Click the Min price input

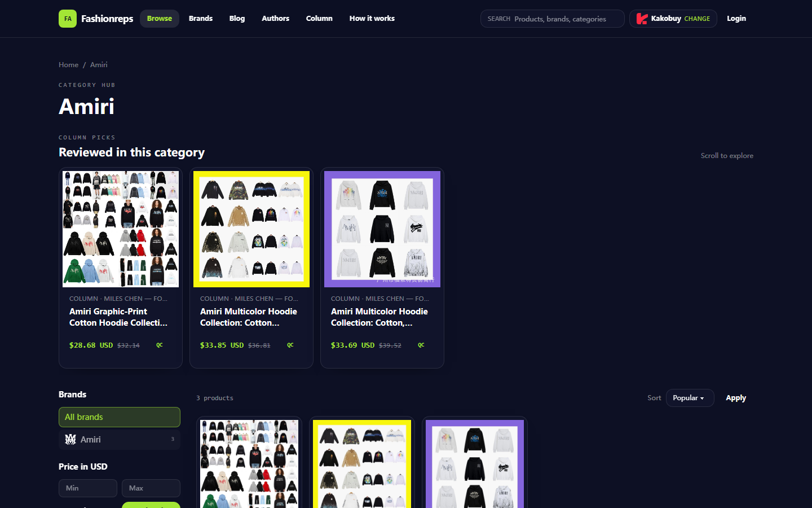click(88, 488)
